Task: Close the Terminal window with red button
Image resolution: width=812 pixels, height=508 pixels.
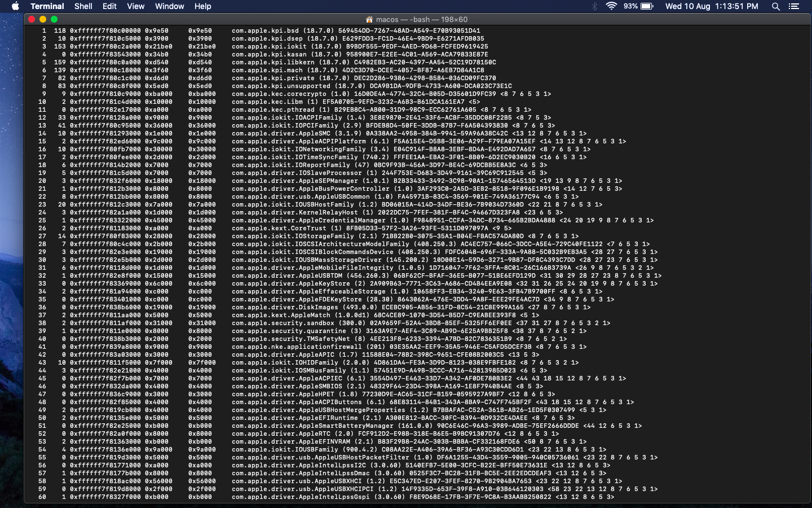Action: (x=32, y=19)
